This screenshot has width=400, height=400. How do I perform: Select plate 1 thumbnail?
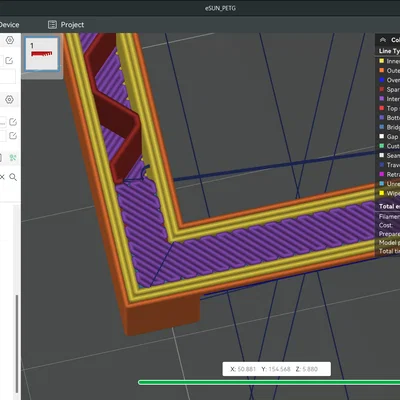[42, 54]
